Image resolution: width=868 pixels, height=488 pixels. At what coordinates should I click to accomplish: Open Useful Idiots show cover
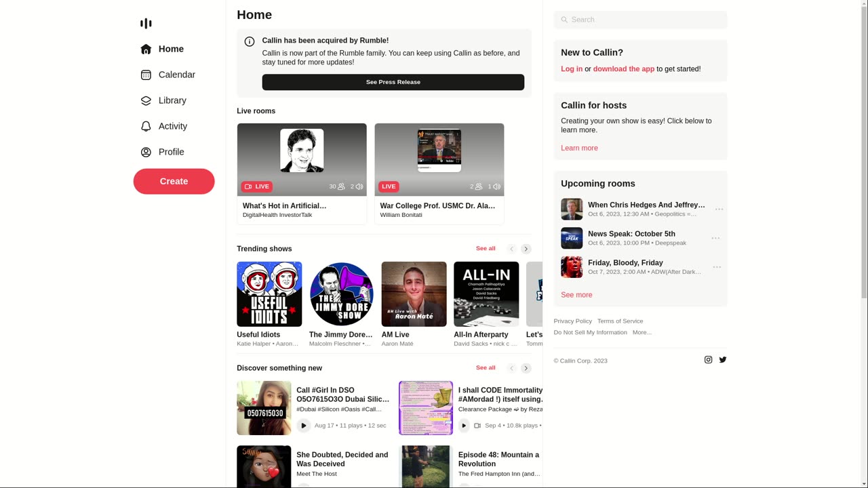pyautogui.click(x=269, y=294)
